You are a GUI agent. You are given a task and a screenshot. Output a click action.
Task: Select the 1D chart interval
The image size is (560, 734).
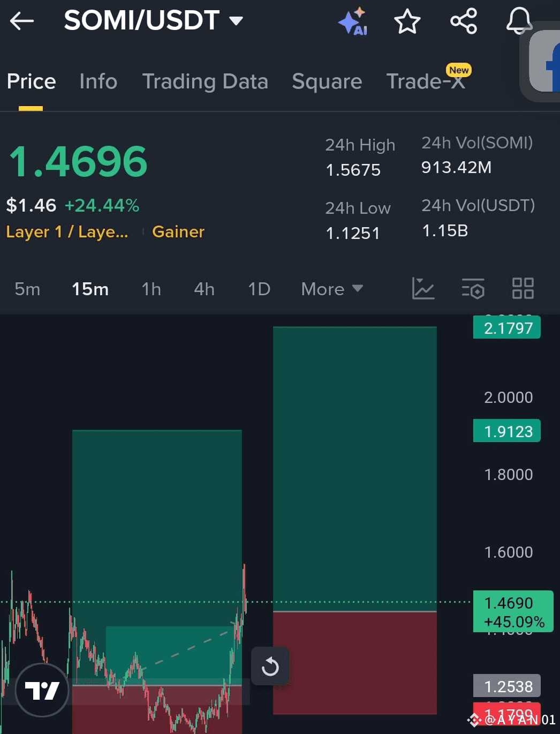259,289
